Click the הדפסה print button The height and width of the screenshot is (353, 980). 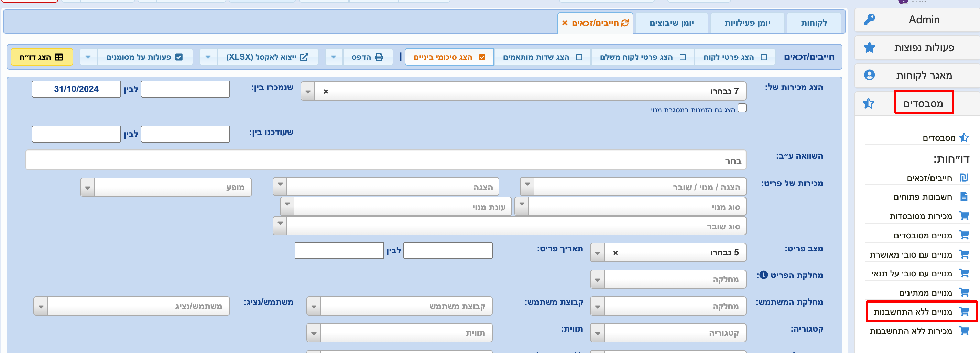368,57
